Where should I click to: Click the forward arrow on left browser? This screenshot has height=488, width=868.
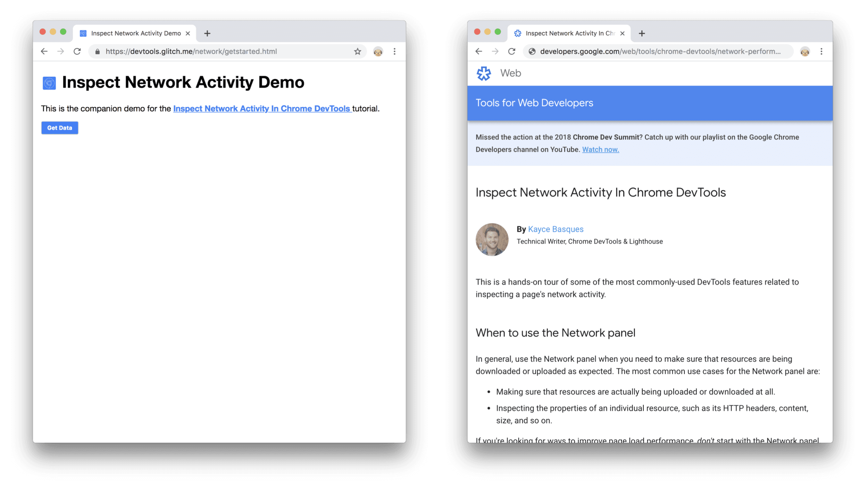point(60,51)
